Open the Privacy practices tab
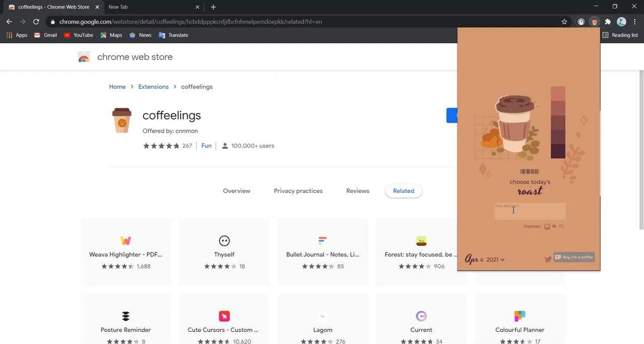This screenshot has width=644, height=344. tap(298, 191)
